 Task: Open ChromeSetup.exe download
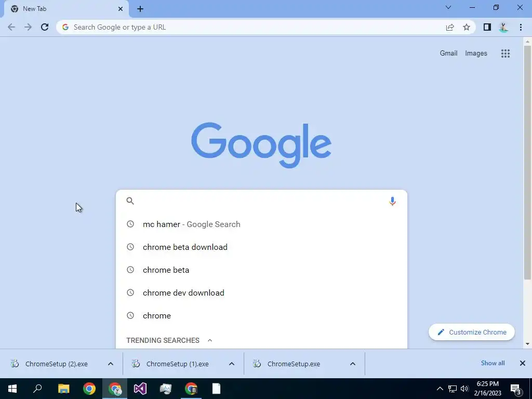(x=294, y=364)
